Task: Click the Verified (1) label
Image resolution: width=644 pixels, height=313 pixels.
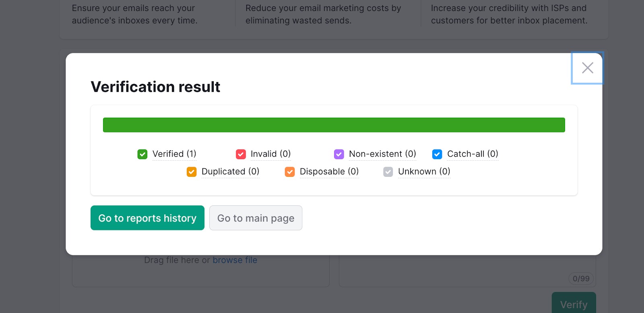Action: (174, 154)
